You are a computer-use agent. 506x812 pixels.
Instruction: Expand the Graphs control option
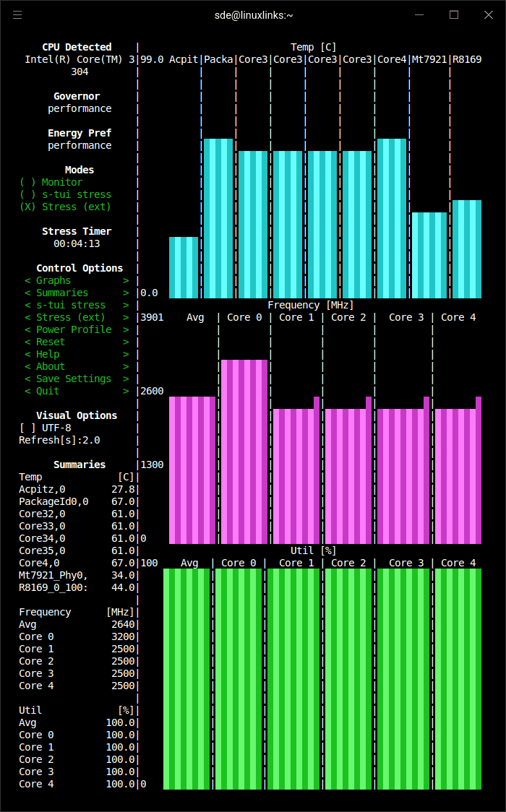(77, 281)
